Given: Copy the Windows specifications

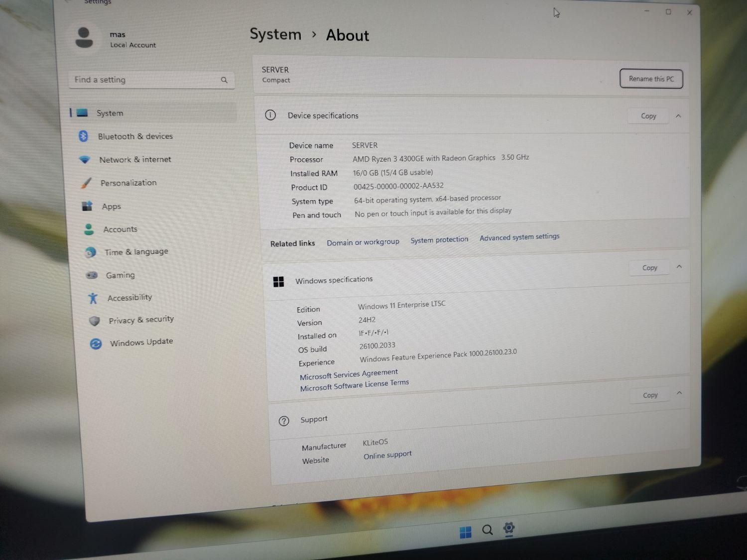Looking at the screenshot, I should pyautogui.click(x=649, y=268).
